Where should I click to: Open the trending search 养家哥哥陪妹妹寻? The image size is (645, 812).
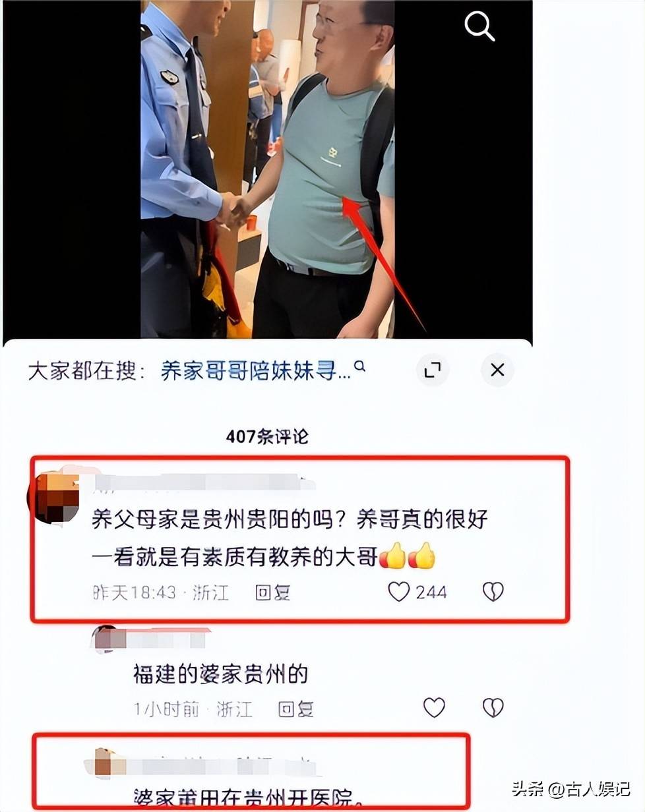(x=256, y=371)
